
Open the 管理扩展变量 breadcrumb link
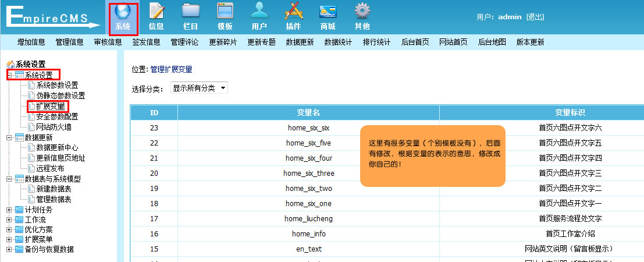click(171, 69)
